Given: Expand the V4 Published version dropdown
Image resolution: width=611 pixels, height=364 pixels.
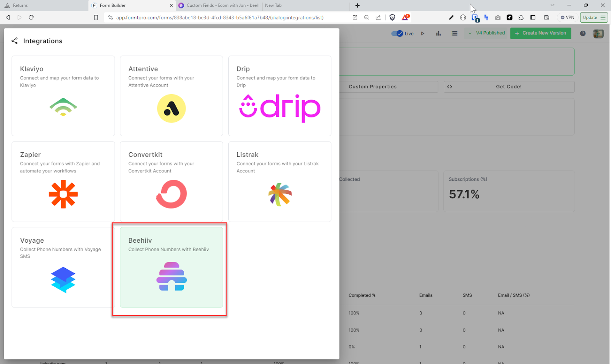Looking at the screenshot, I should (x=487, y=33).
